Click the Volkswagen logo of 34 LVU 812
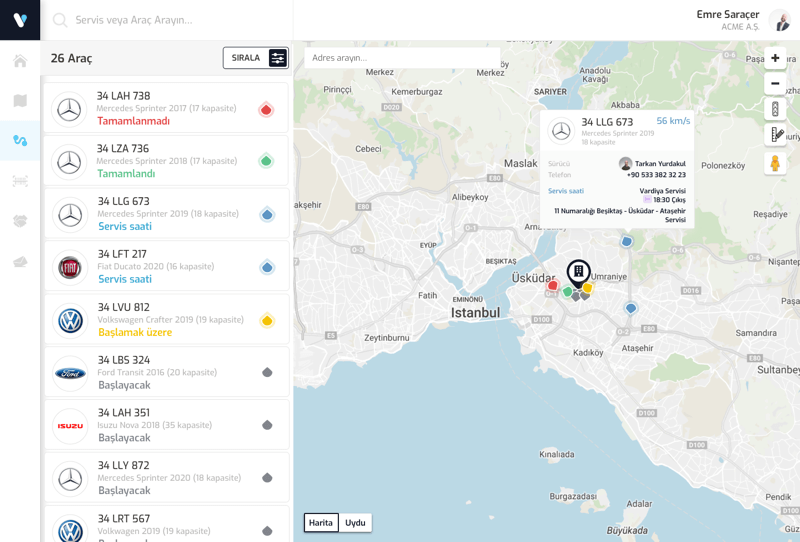This screenshot has width=800, height=542. coord(70,321)
